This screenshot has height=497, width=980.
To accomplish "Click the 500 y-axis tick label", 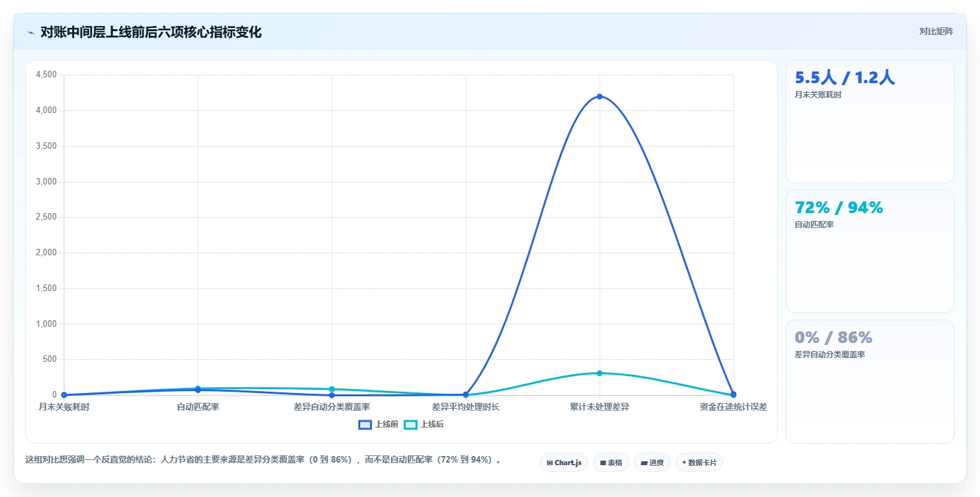I will (x=49, y=359).
